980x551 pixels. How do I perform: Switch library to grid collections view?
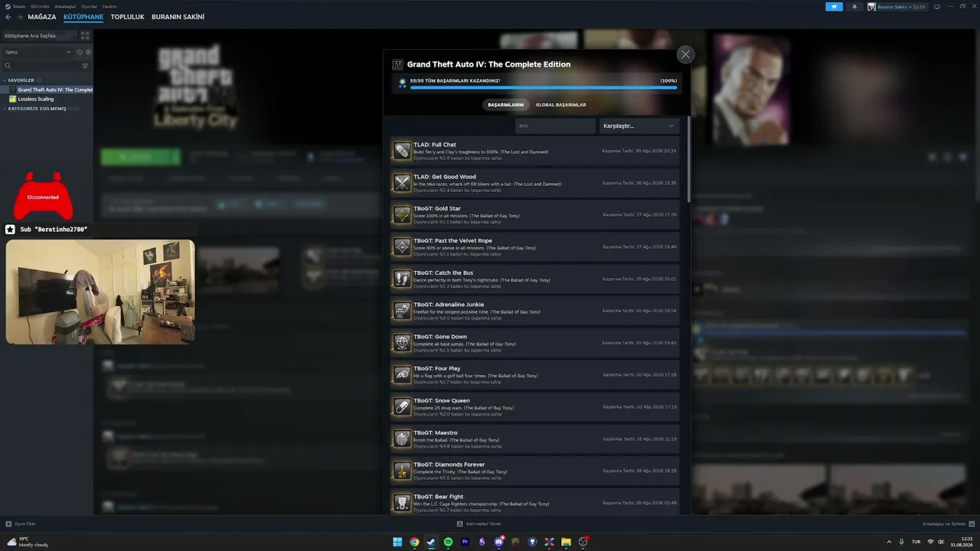(85, 35)
